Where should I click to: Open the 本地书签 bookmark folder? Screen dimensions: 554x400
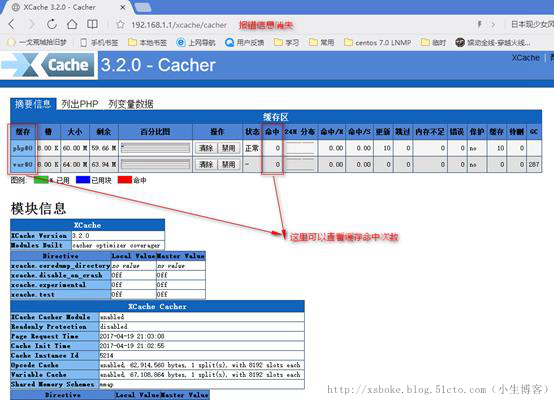click(147, 42)
